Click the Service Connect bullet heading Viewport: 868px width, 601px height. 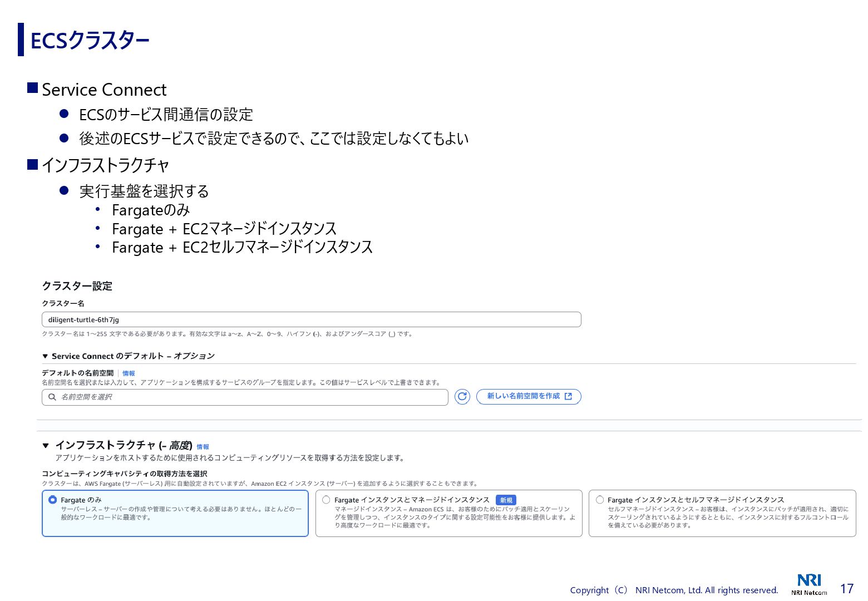pos(104,90)
